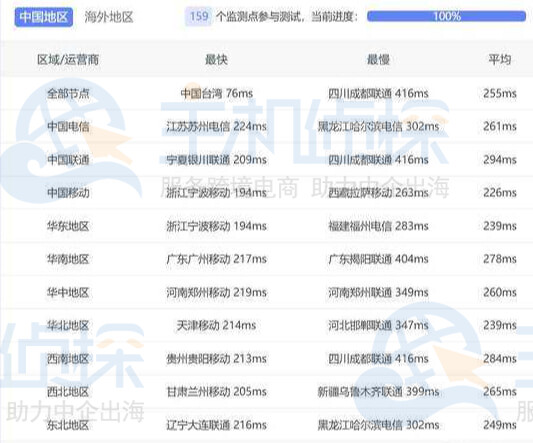Select the 中国移动 row label

[x=68, y=193]
